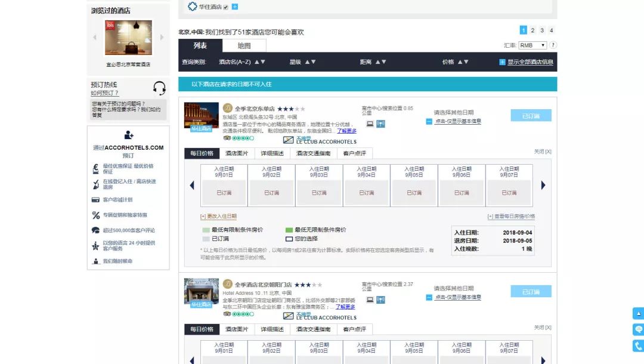Image resolution: width=644 pixels, height=364 pixels.
Task: Sort hotels by name descending arrow
Action: point(263,62)
